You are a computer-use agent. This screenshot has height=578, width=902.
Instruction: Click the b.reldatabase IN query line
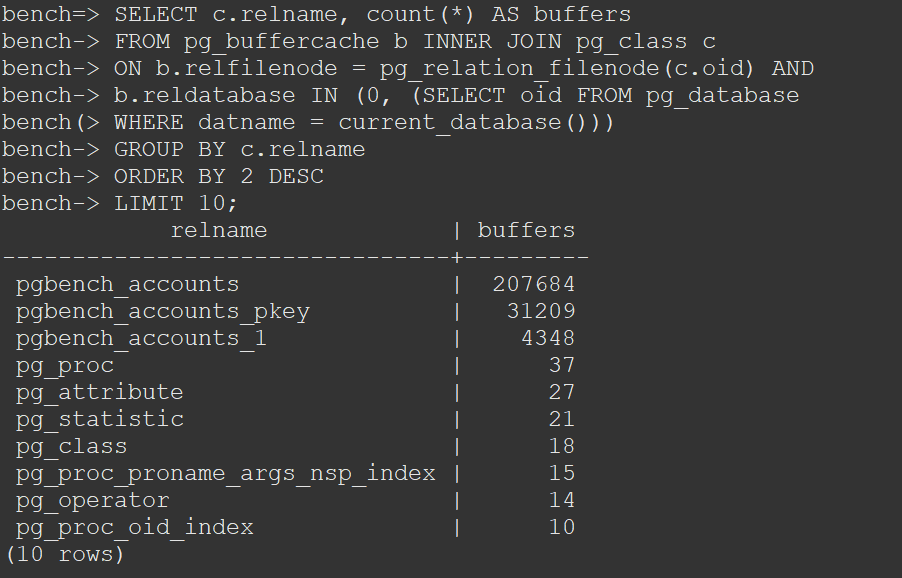click(x=400, y=95)
